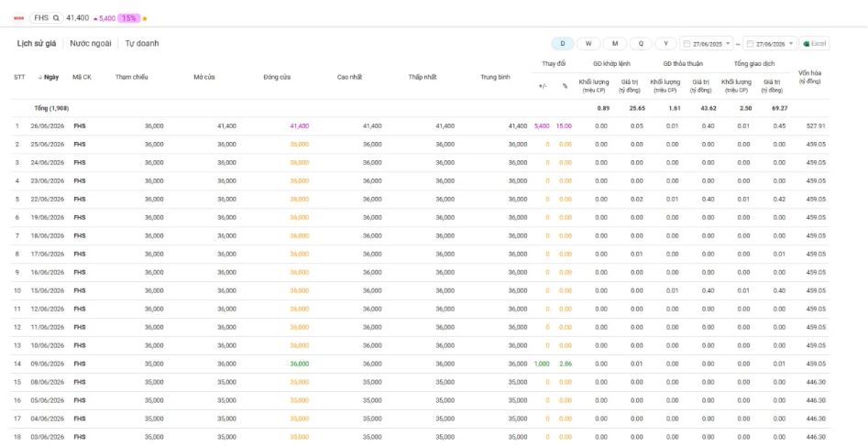
Task: Click the GD khớp lệnh group header
Action: [x=611, y=63]
